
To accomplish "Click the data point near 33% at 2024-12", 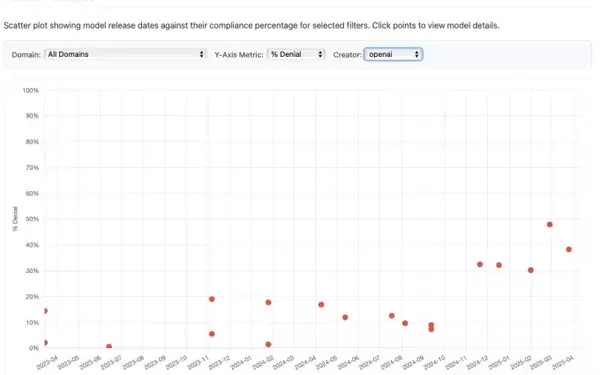I will click(480, 264).
